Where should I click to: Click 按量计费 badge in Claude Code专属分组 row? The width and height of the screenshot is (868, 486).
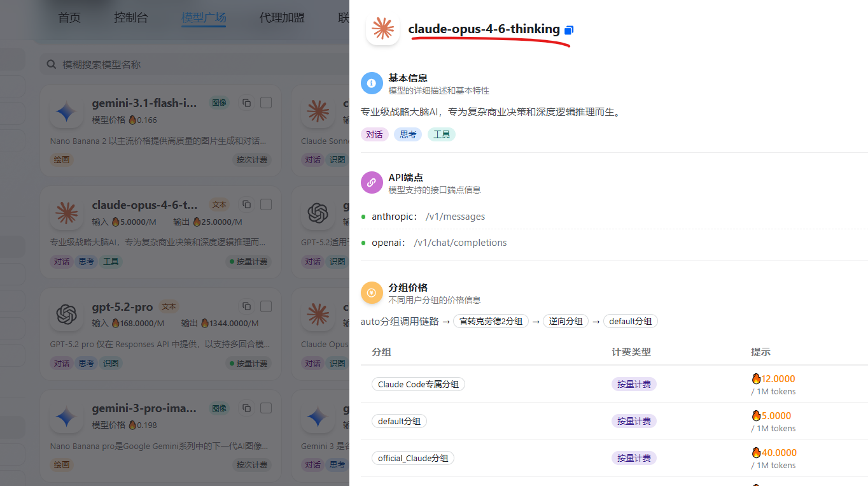[x=634, y=384]
